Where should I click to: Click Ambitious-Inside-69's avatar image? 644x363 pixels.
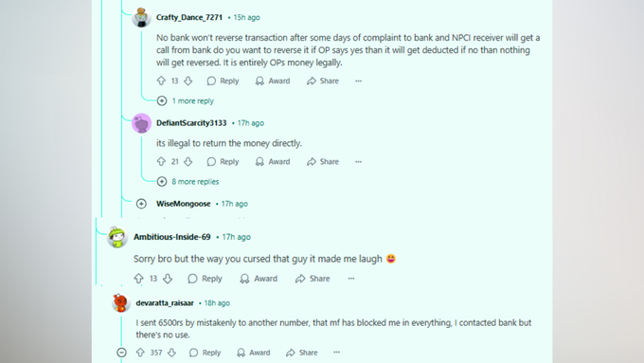117,237
